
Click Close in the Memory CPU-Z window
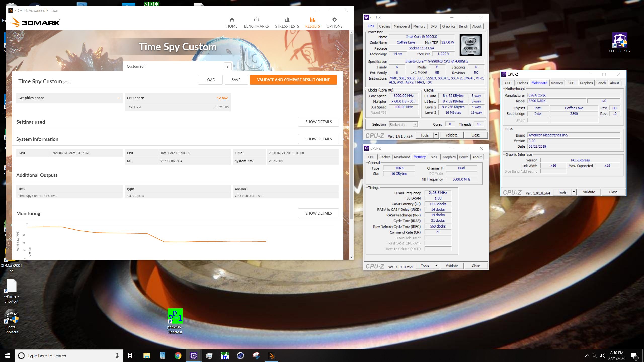point(476,266)
